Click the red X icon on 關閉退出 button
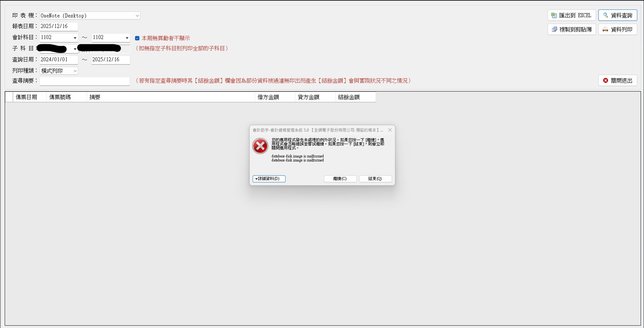The height and width of the screenshot is (328, 644). coord(605,80)
